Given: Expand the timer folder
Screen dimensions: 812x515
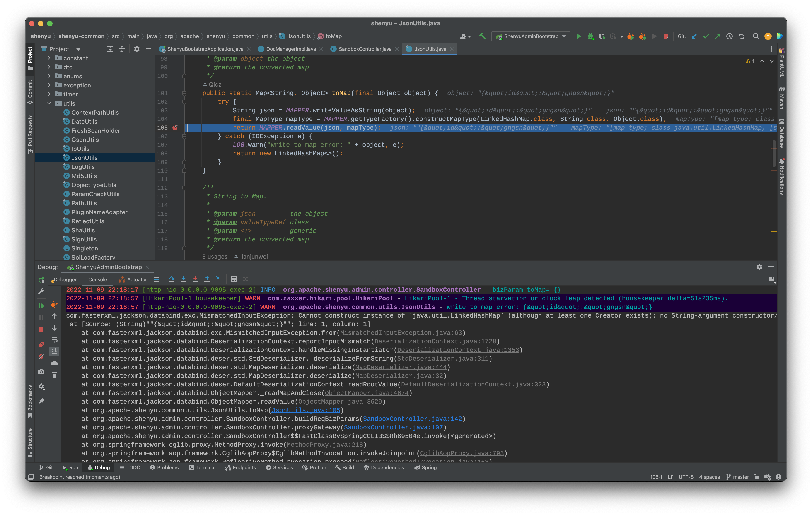Looking at the screenshot, I should (49, 94).
